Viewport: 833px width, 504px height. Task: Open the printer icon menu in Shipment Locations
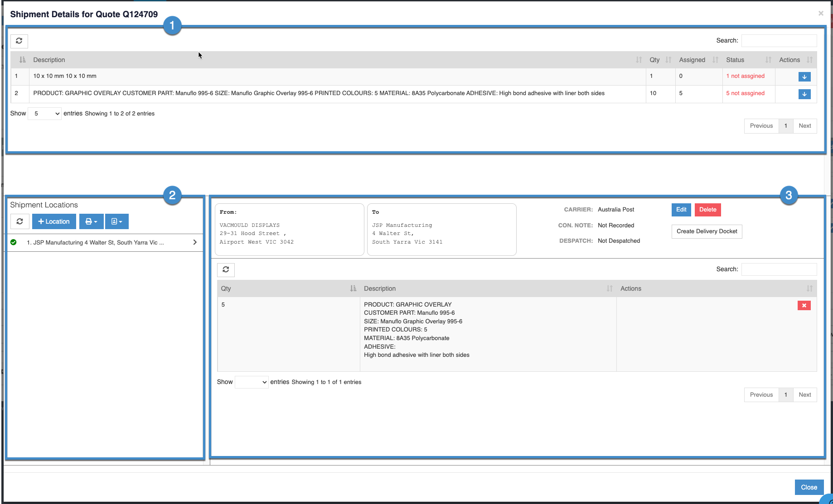[x=91, y=221]
